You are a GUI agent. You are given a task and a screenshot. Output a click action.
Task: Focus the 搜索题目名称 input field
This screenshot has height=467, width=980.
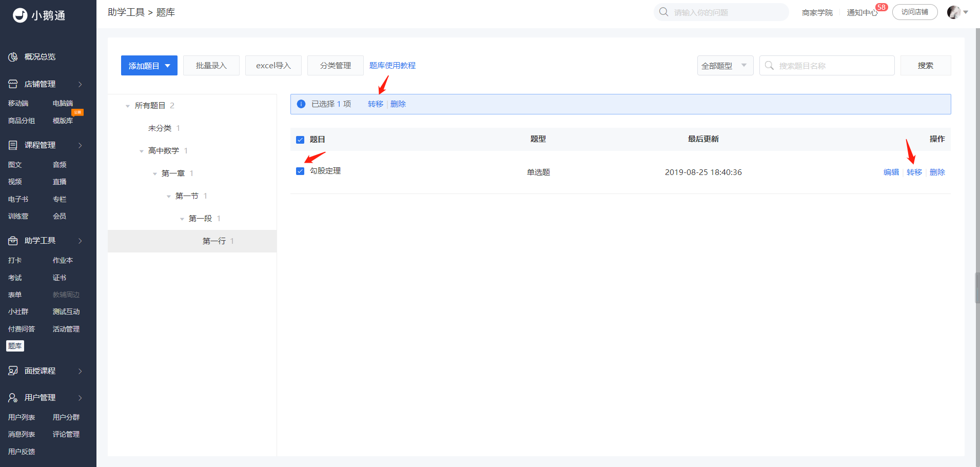[827, 66]
